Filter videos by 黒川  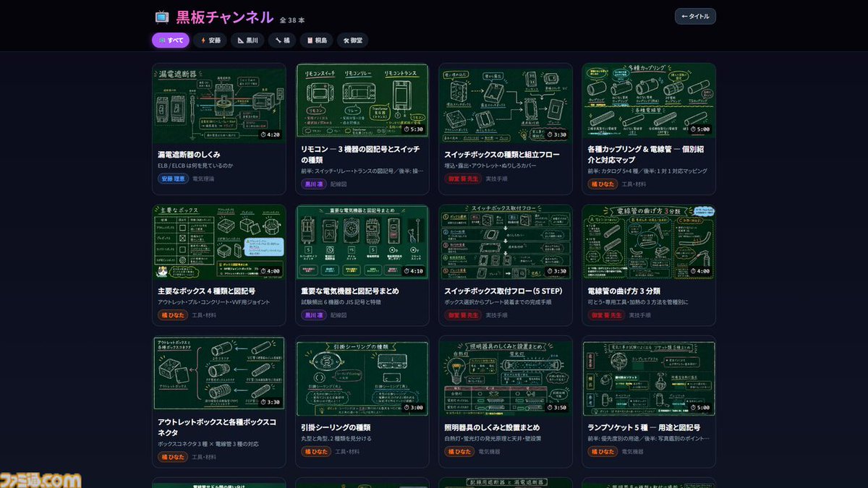tap(248, 40)
